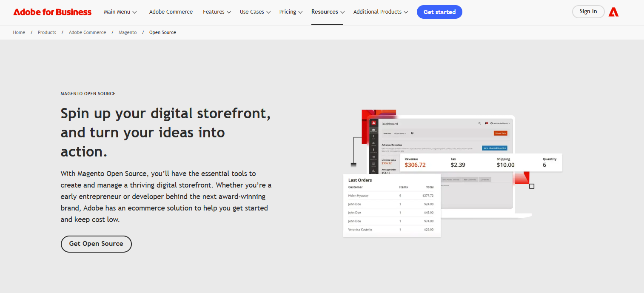
Task: Go to Adobe Commerce in top navigation
Action: coord(171,12)
